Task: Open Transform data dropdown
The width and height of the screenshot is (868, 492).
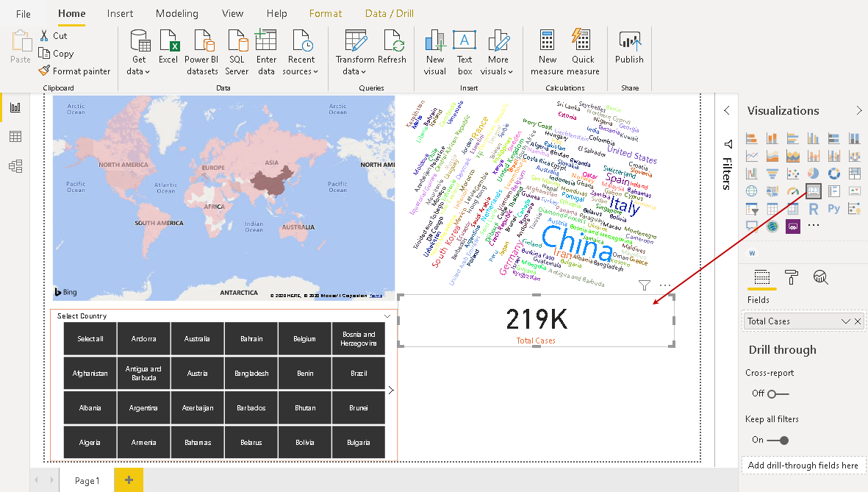Action: pos(355,53)
